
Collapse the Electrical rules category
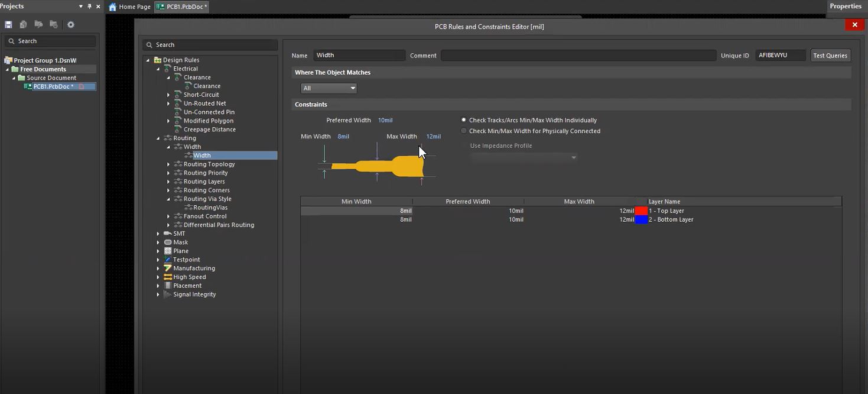point(158,69)
